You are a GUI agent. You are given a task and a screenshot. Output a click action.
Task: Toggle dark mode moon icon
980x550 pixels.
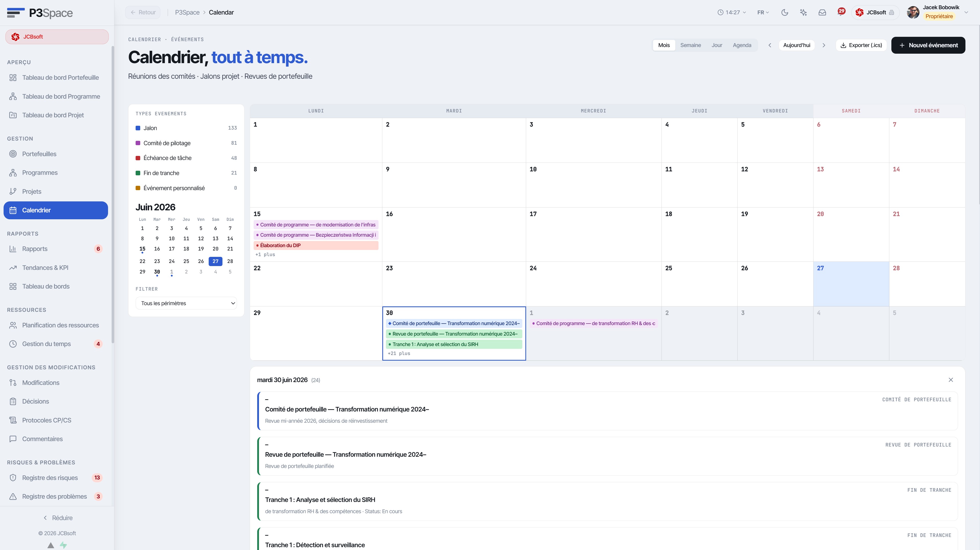pyautogui.click(x=784, y=13)
